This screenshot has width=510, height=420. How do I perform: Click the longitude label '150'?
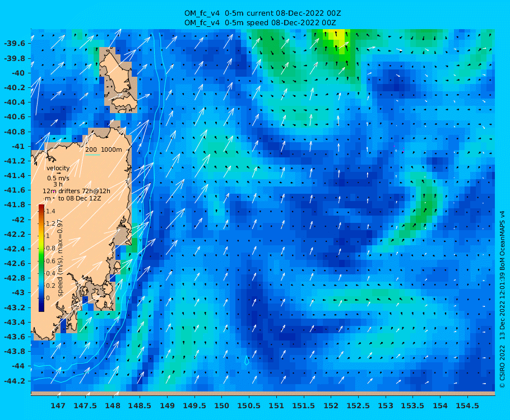pos(222,405)
